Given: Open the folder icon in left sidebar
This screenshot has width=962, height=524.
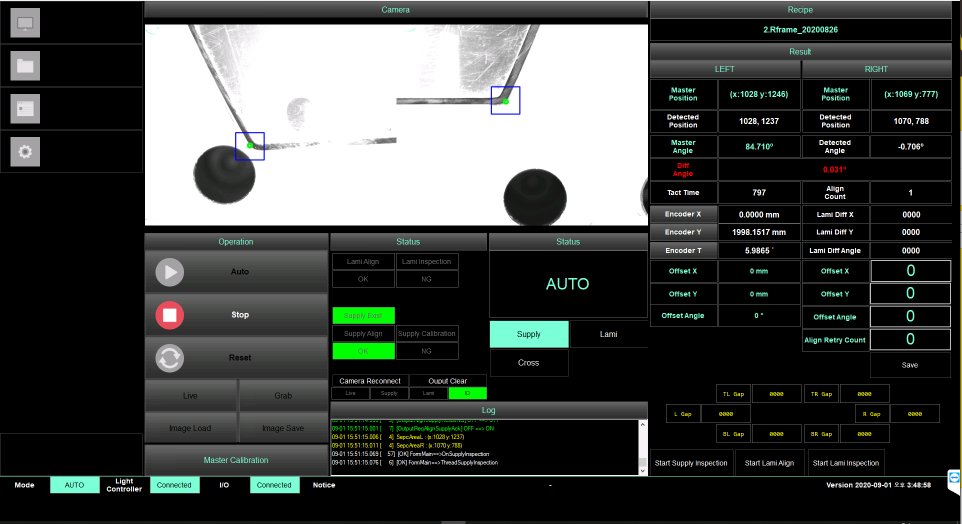Looking at the screenshot, I should [x=25, y=66].
